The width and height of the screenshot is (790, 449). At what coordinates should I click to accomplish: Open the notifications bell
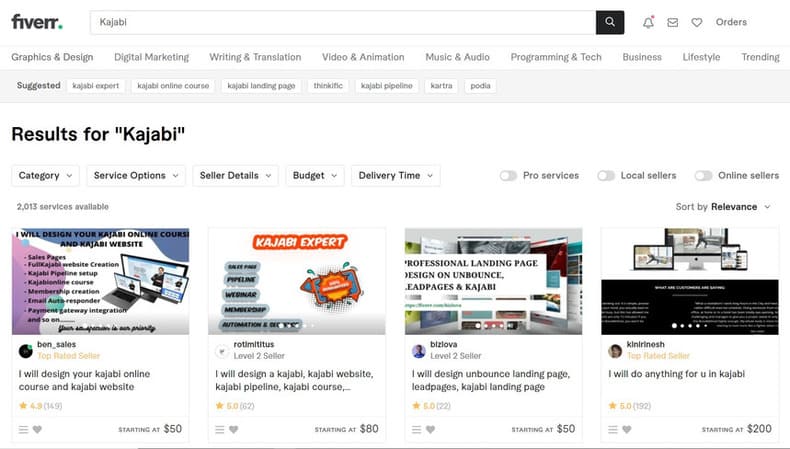648,22
